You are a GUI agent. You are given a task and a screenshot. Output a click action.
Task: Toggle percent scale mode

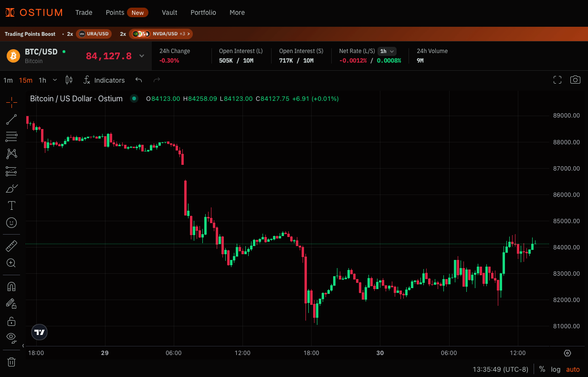click(542, 369)
